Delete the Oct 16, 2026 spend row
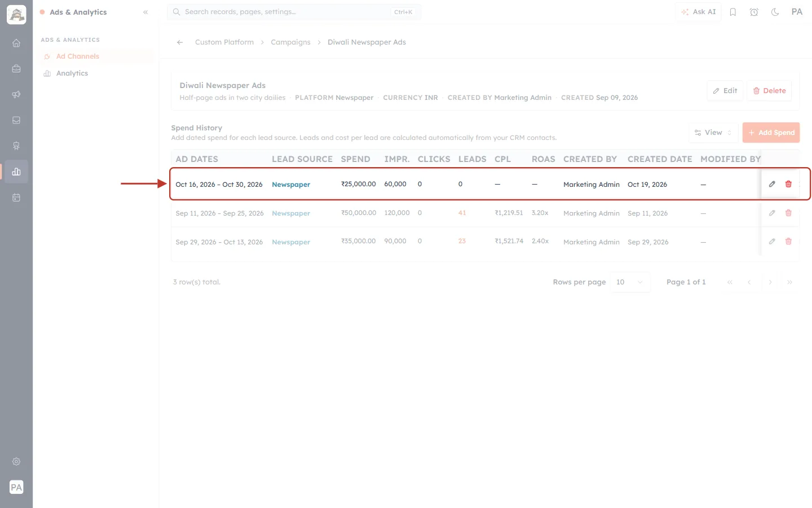The height and width of the screenshot is (508, 812). [788, 184]
